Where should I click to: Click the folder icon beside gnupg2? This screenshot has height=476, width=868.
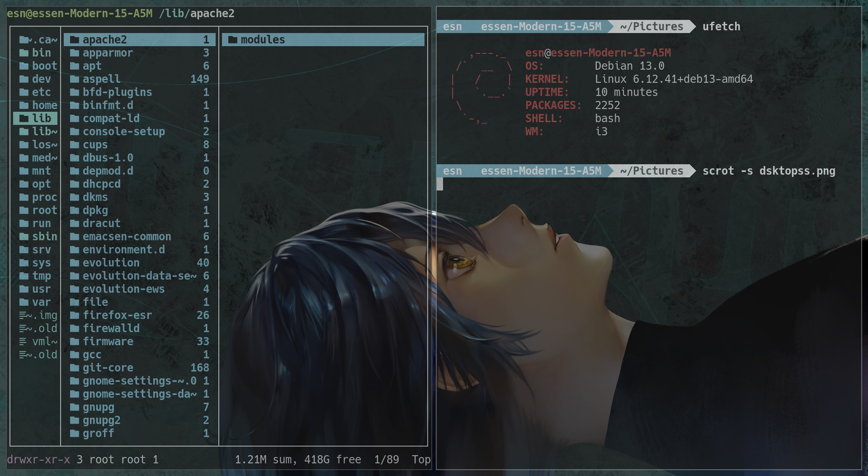tap(75, 420)
